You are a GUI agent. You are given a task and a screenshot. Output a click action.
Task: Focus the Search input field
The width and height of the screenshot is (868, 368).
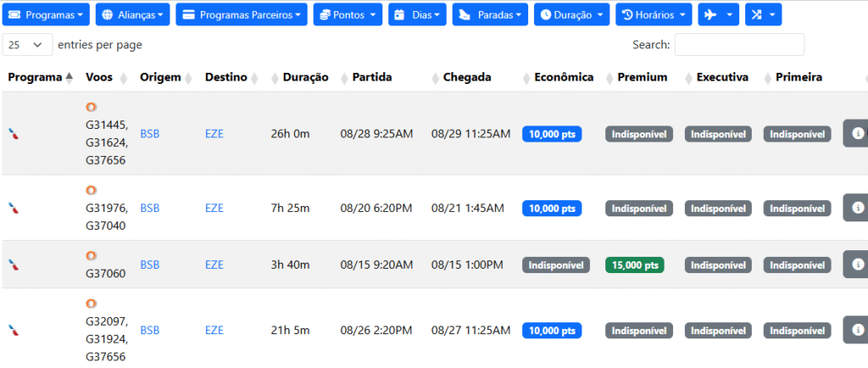tap(739, 45)
